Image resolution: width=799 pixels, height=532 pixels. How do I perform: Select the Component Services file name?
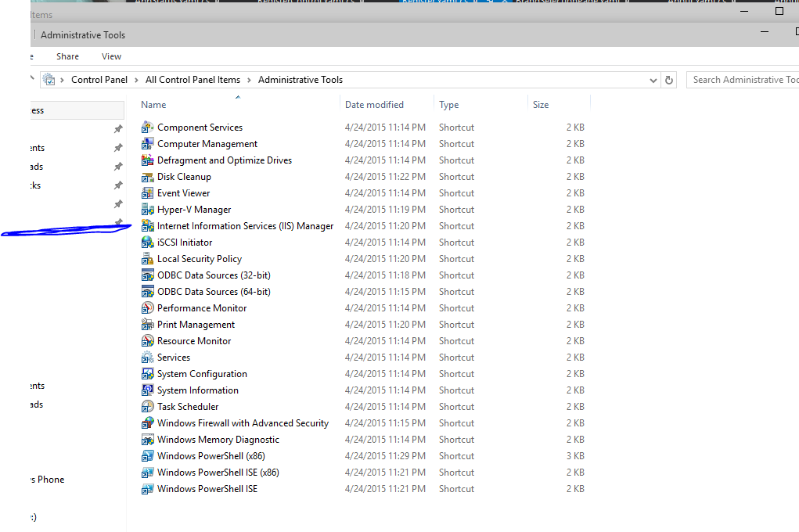200,128
